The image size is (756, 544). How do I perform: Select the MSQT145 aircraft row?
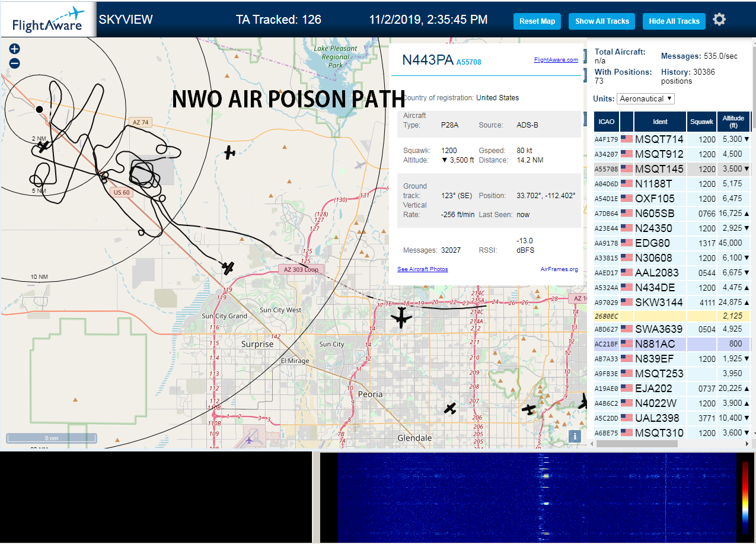click(x=672, y=169)
